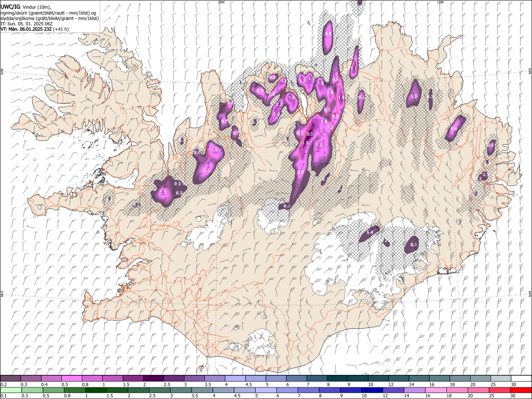Select the 'rigning/skúrir' caption line
The height and width of the screenshot is (399, 532).
pos(48,12)
